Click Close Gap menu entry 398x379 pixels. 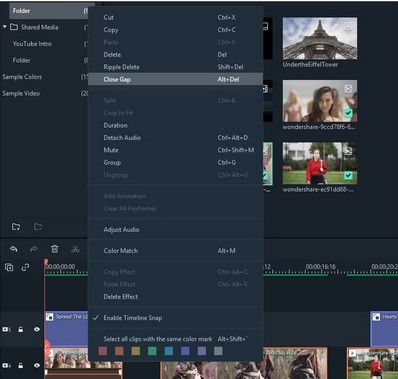[x=176, y=79]
